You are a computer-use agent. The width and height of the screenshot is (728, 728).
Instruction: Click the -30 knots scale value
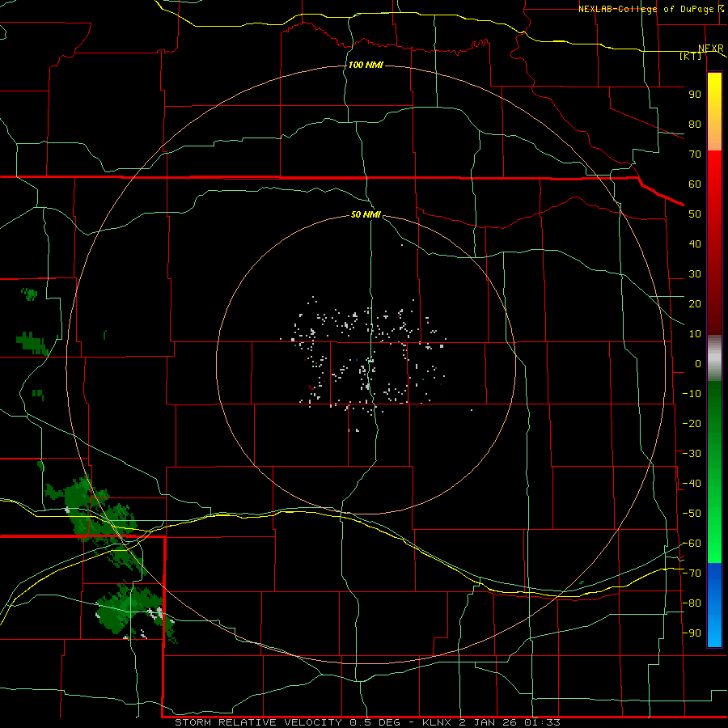pos(692,454)
